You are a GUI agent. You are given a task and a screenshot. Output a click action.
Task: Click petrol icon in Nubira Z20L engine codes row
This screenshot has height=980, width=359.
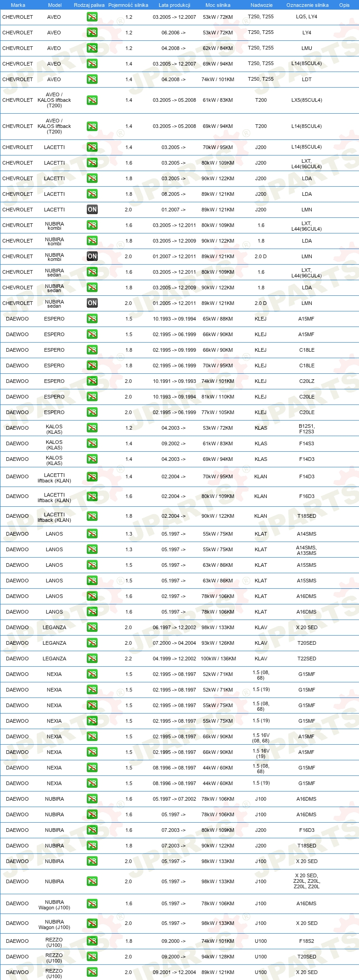pos(92,881)
